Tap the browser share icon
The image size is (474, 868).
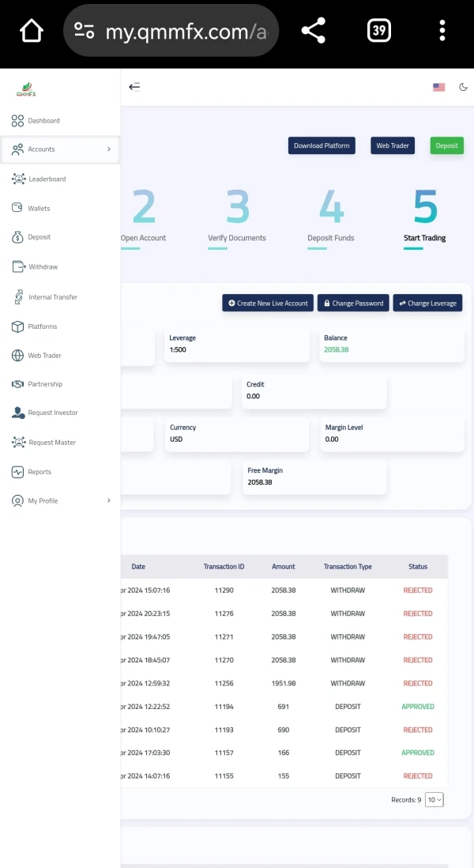pos(314,31)
